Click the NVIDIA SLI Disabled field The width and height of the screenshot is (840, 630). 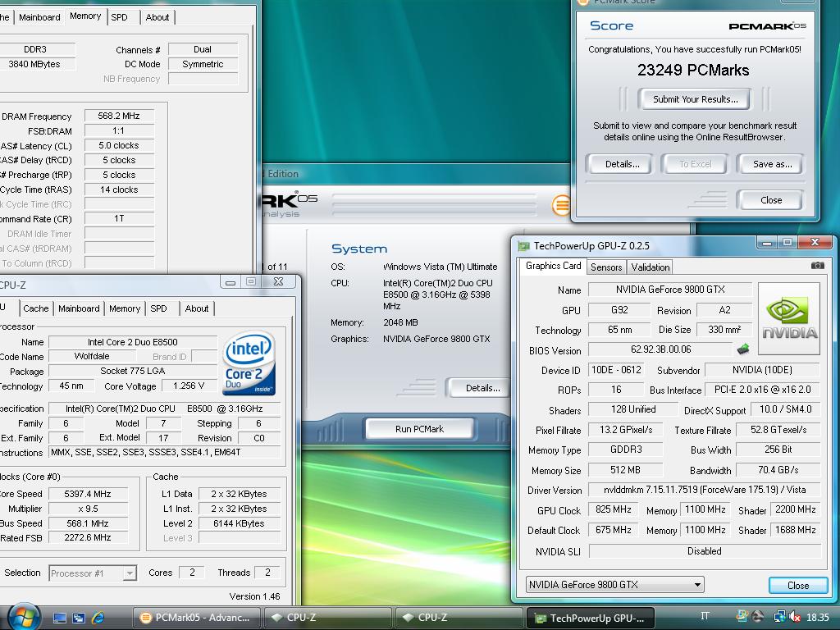coord(704,550)
